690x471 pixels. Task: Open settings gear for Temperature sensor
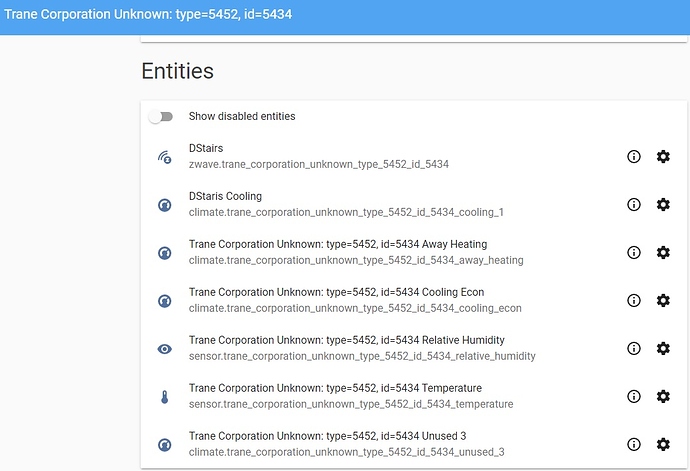(663, 396)
